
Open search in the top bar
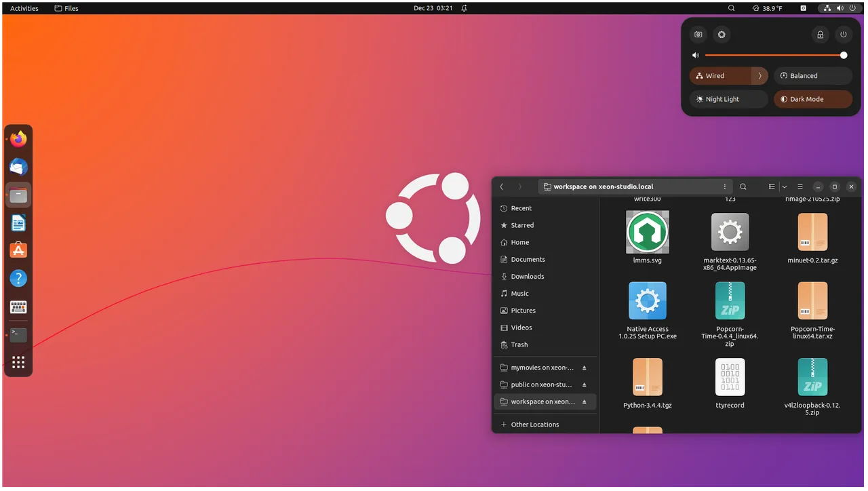click(731, 8)
